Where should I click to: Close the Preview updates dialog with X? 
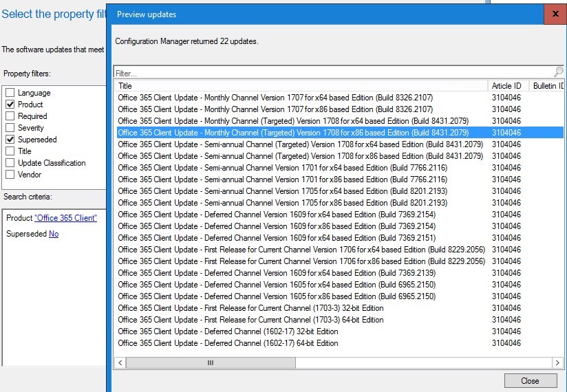pos(555,14)
